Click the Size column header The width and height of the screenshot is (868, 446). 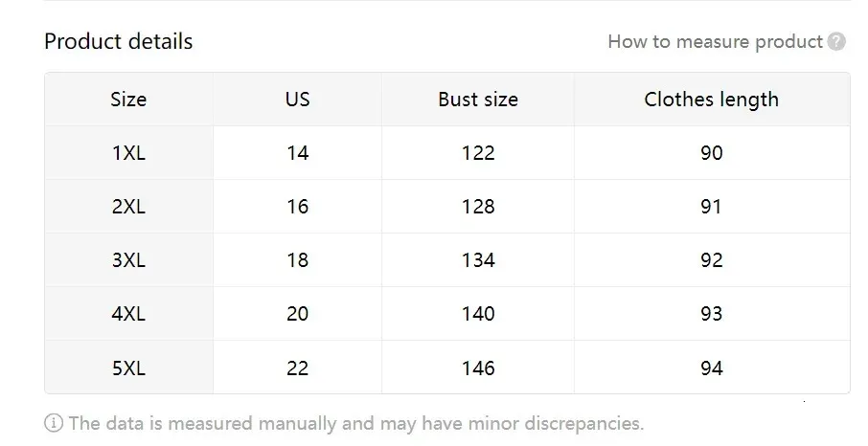[128, 100]
